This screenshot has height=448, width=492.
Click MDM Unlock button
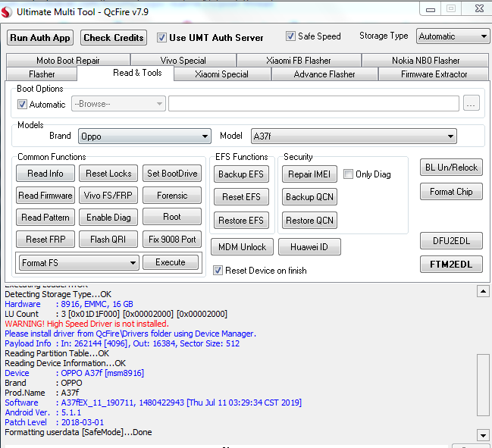coord(243,247)
